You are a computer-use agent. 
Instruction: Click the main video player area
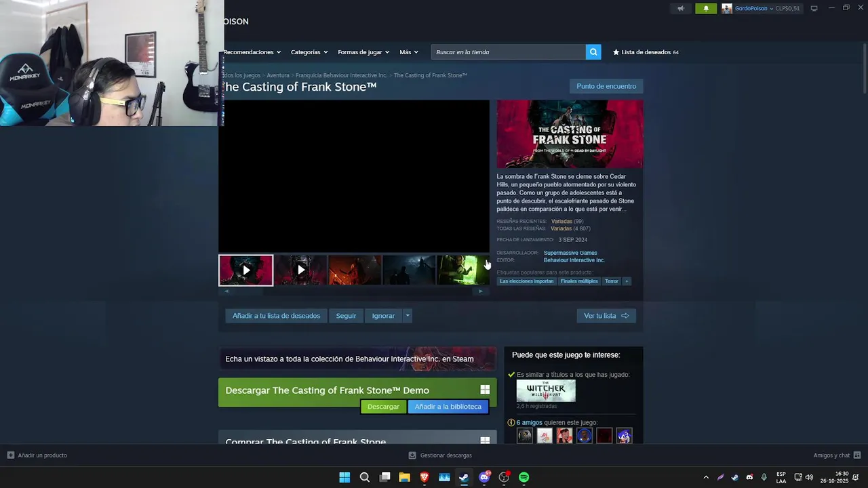pyautogui.click(x=353, y=176)
